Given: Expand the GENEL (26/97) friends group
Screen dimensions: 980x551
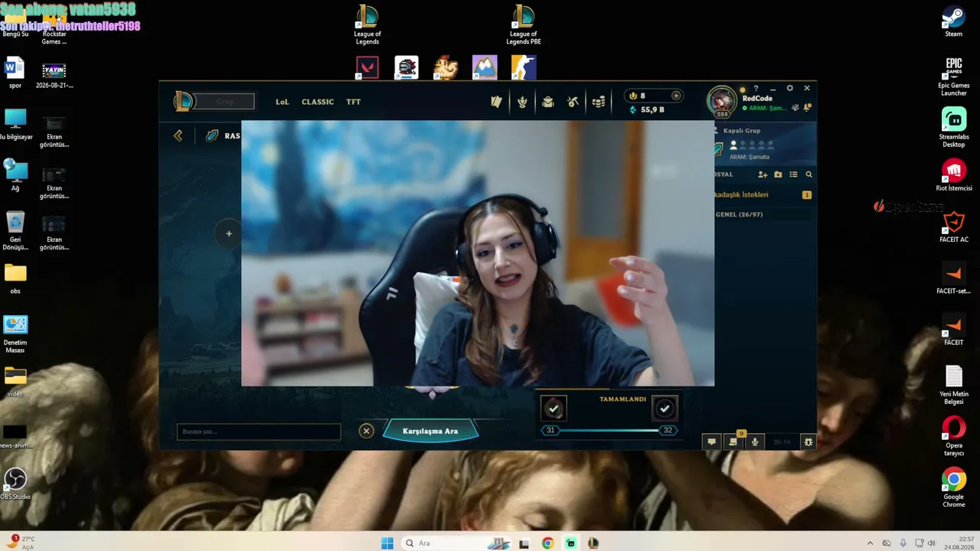Looking at the screenshot, I should [x=739, y=214].
